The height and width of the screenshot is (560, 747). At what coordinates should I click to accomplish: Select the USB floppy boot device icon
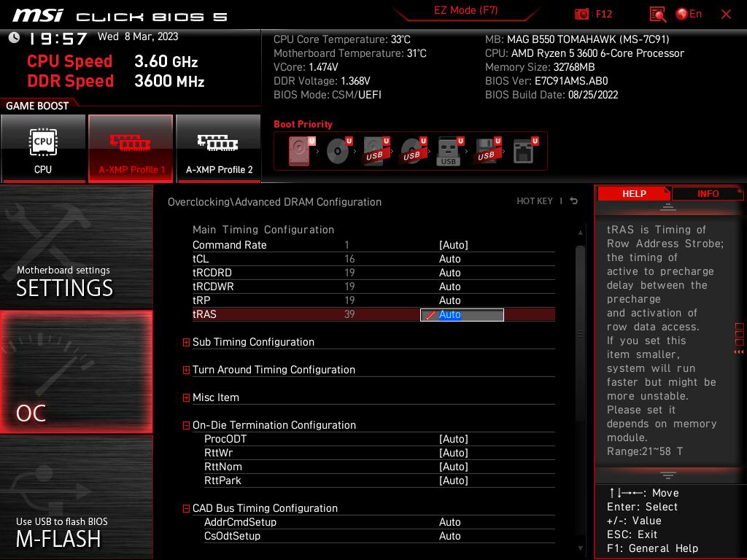click(487, 151)
